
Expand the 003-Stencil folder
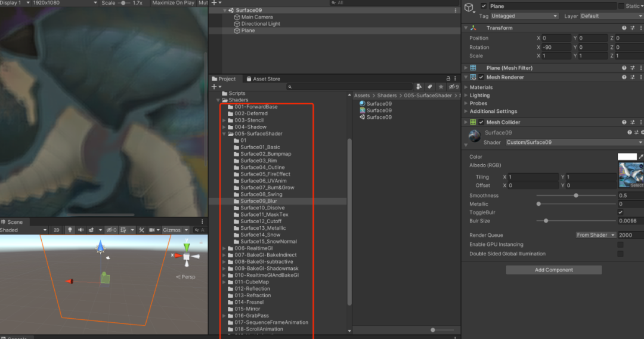pos(224,121)
